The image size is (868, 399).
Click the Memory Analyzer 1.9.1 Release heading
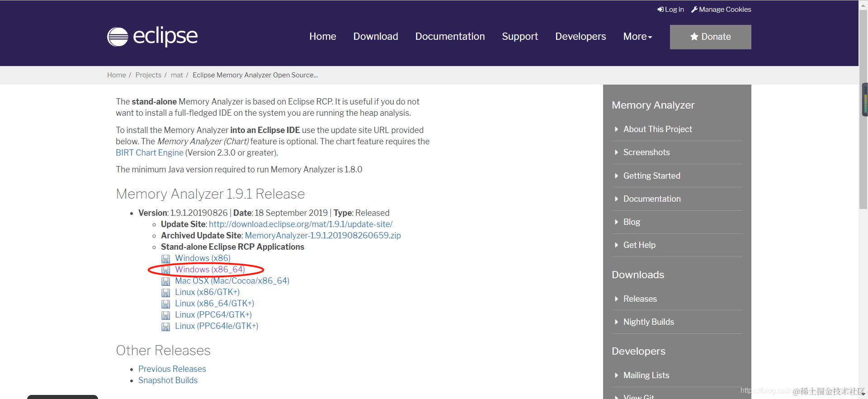pos(210,194)
